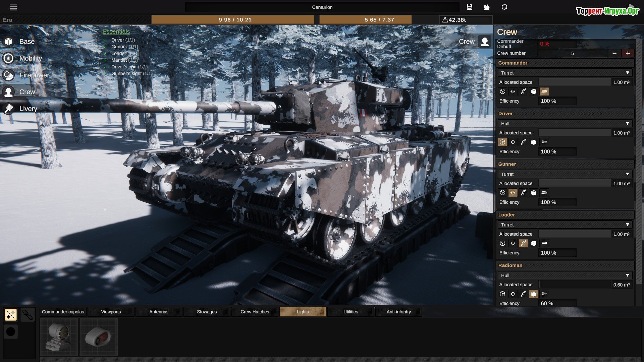Switch to the Crew Hatches tab
The width and height of the screenshot is (644, 362).
point(255,312)
